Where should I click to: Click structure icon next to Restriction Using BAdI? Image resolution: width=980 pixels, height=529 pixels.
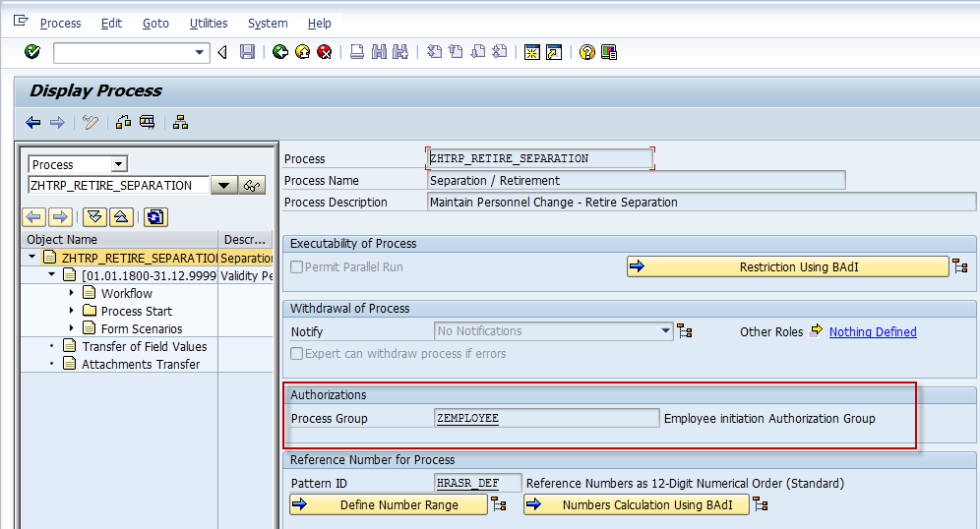click(960, 266)
